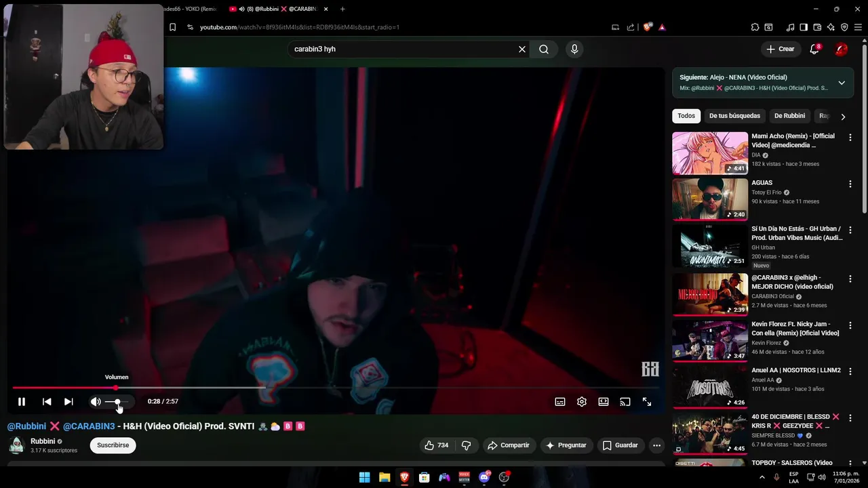The height and width of the screenshot is (488, 868).
Task: Go to the previous video
Action: click(47, 402)
